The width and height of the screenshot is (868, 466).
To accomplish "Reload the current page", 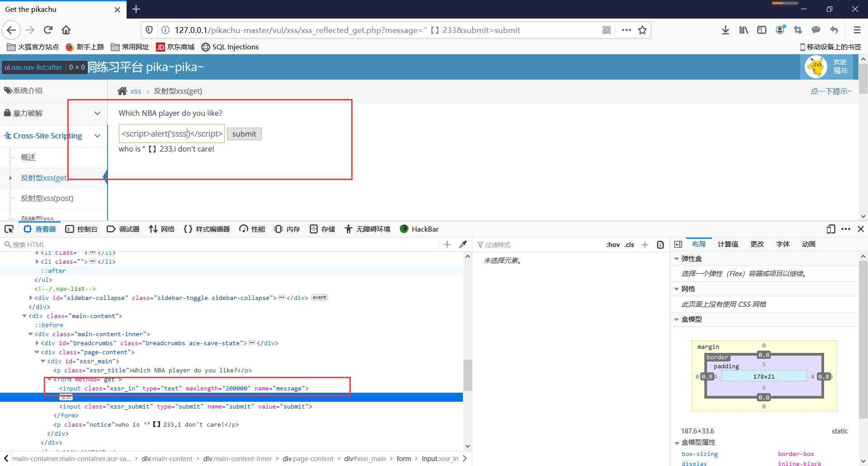I will [48, 30].
